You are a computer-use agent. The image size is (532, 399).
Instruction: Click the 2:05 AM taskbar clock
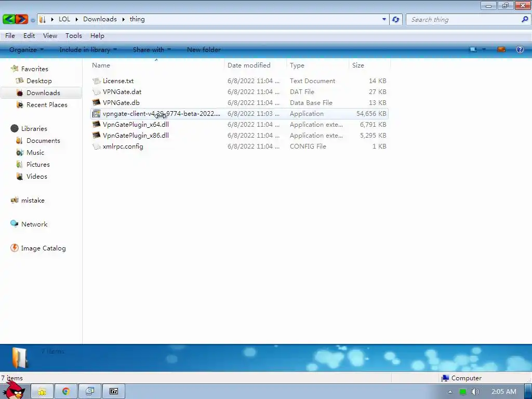click(503, 392)
